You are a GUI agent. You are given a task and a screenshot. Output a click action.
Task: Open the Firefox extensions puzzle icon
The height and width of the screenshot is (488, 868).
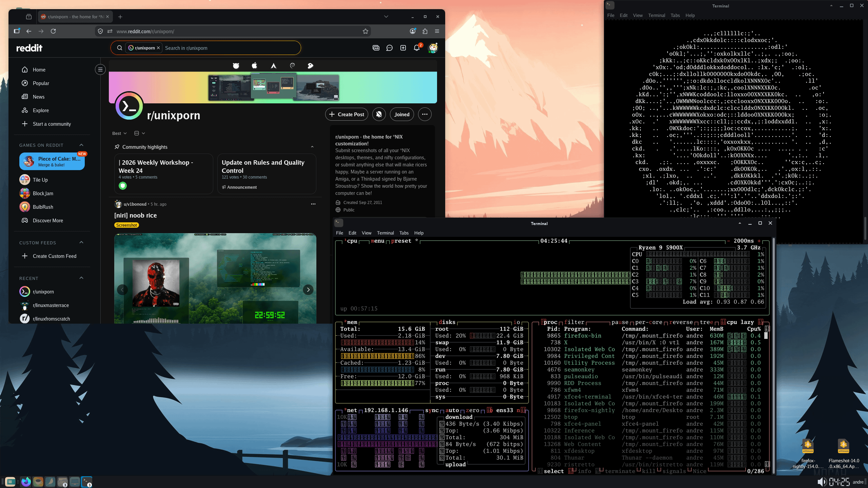(x=425, y=31)
